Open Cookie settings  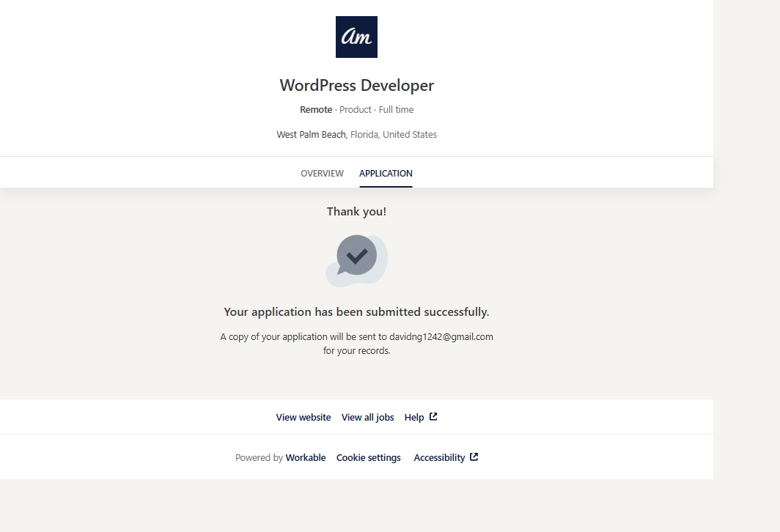pos(368,458)
